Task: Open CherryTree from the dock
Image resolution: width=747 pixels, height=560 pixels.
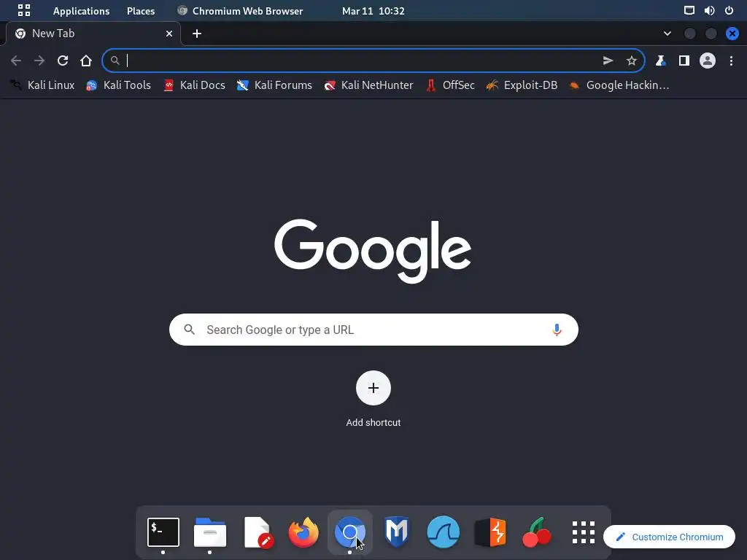Action: point(537,532)
